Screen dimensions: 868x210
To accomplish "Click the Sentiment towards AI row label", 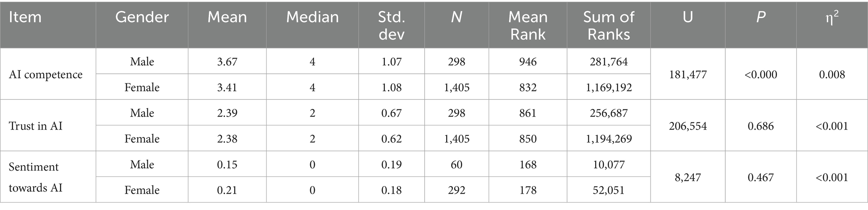I will 36,177.
